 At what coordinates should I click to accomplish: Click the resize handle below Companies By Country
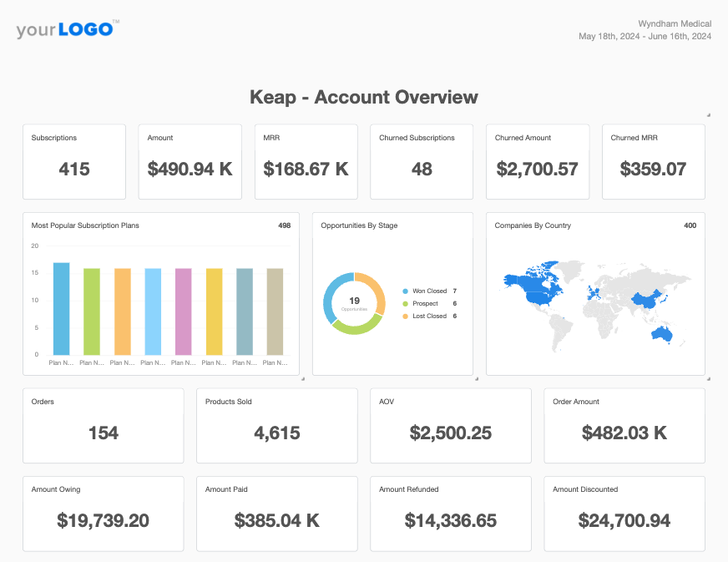(x=708, y=378)
